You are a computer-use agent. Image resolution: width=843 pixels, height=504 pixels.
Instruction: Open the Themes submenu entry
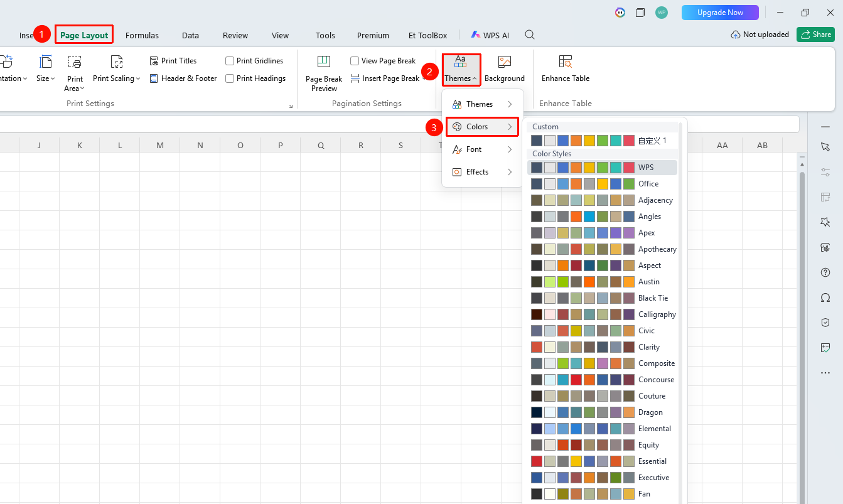(x=482, y=104)
